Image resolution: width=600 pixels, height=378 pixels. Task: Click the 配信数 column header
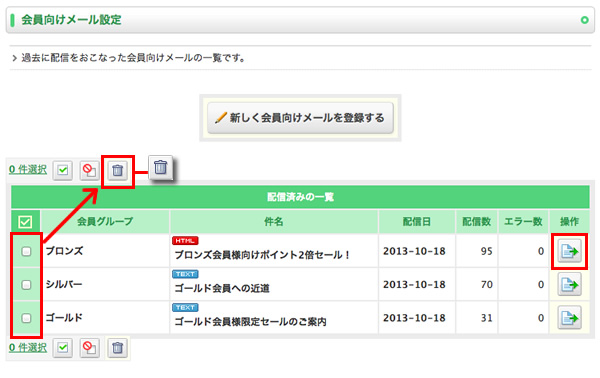pyautogui.click(x=476, y=222)
